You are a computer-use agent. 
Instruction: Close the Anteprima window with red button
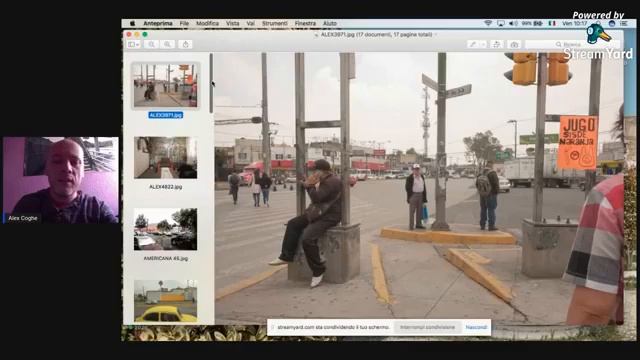[x=129, y=35]
